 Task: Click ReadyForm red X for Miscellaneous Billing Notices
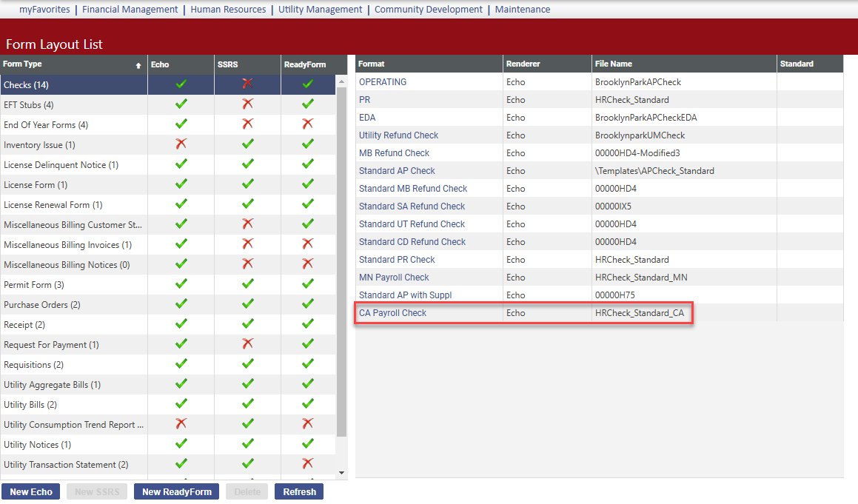click(308, 264)
